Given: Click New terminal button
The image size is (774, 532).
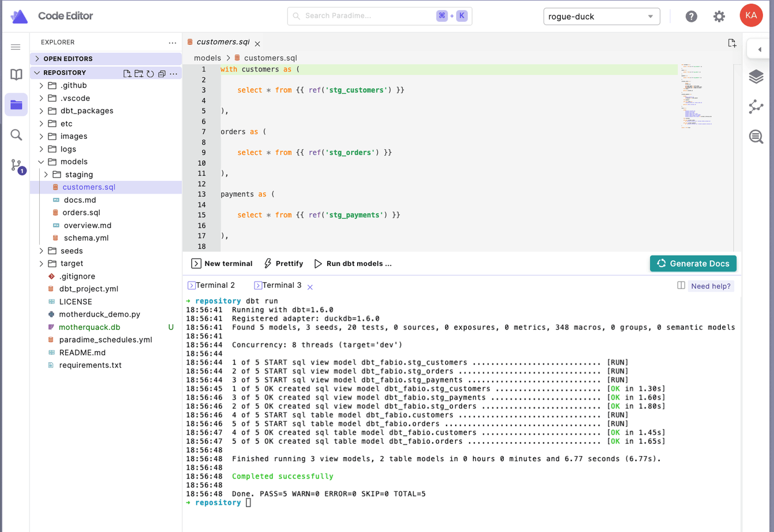Looking at the screenshot, I should point(222,264).
